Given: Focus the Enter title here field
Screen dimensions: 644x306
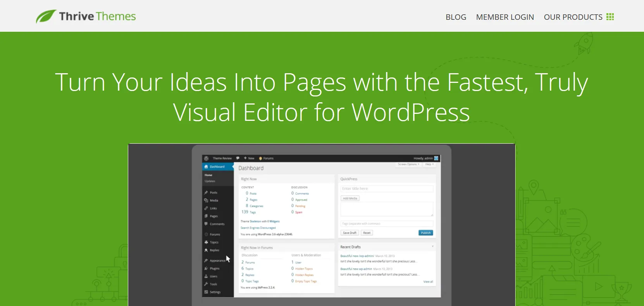Looking at the screenshot, I should click(387, 189).
